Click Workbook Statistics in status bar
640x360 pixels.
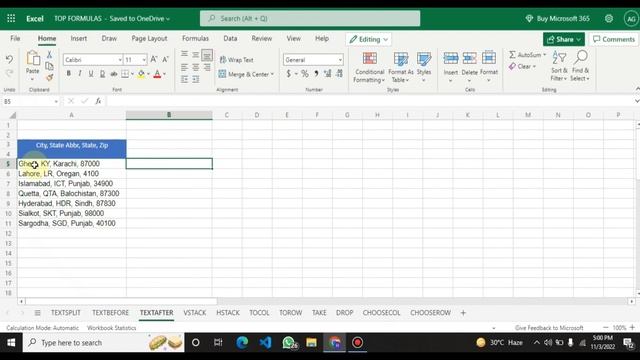click(111, 328)
